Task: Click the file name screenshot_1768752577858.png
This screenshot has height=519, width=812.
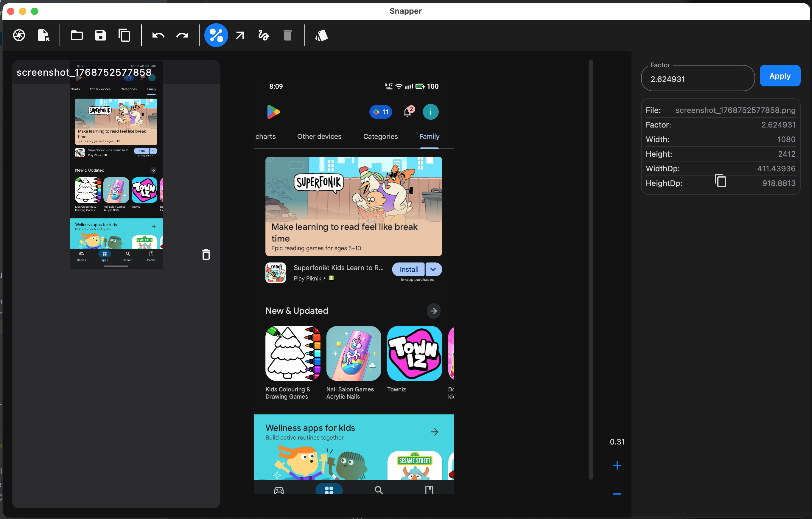Action: (x=735, y=110)
